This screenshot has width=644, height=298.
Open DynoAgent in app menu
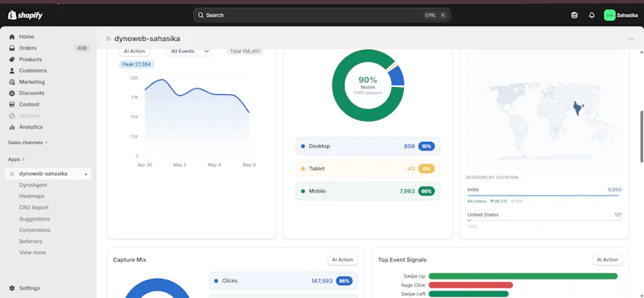(33, 185)
